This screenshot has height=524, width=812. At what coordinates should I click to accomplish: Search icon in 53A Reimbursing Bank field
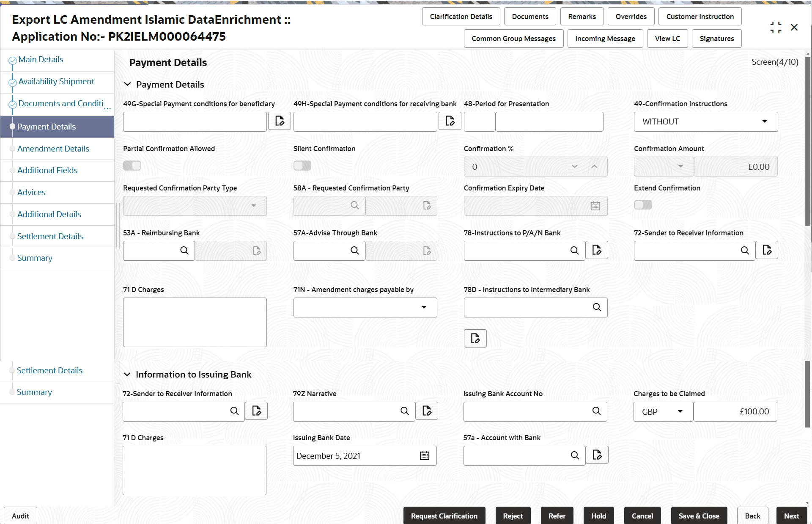point(184,251)
